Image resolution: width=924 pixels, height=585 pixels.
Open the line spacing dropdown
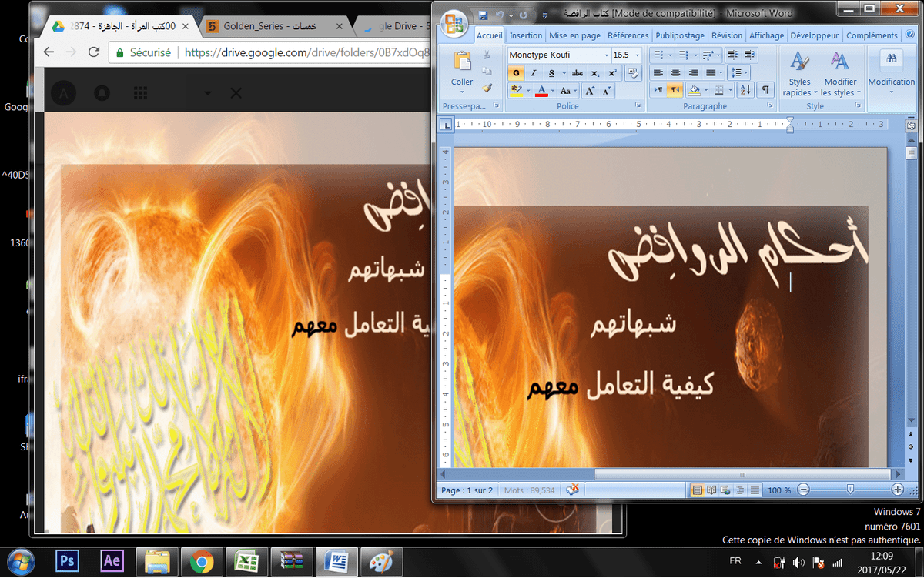click(739, 72)
